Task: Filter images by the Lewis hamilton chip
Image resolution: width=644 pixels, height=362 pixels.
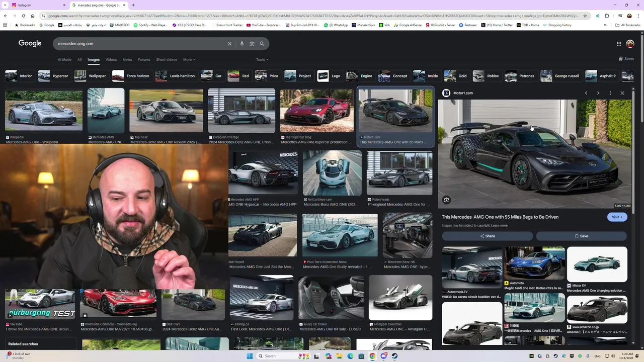Action: pyautogui.click(x=176, y=76)
